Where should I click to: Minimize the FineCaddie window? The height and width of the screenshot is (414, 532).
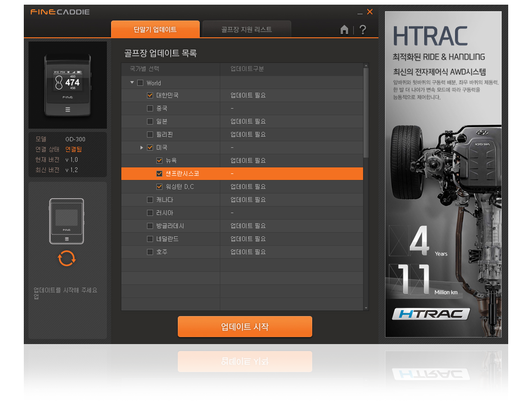click(360, 13)
